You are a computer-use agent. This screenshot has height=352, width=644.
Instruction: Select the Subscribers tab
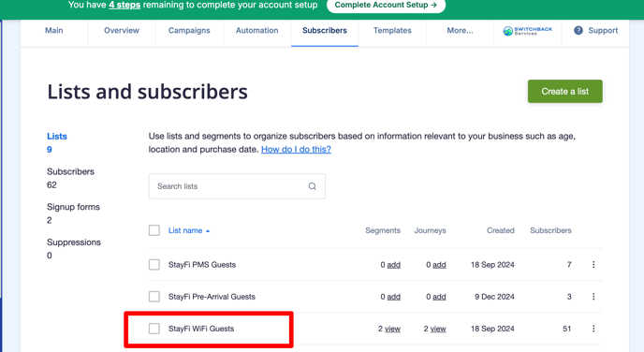[325, 30]
